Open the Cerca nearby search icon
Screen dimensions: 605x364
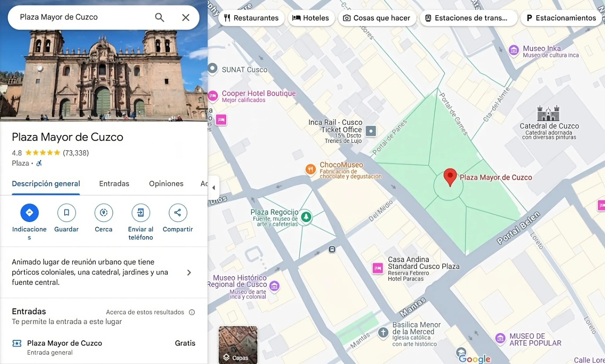coord(104,212)
